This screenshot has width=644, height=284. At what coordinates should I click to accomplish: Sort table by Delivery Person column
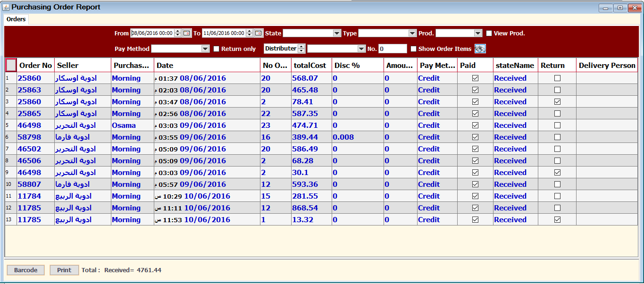click(x=607, y=66)
